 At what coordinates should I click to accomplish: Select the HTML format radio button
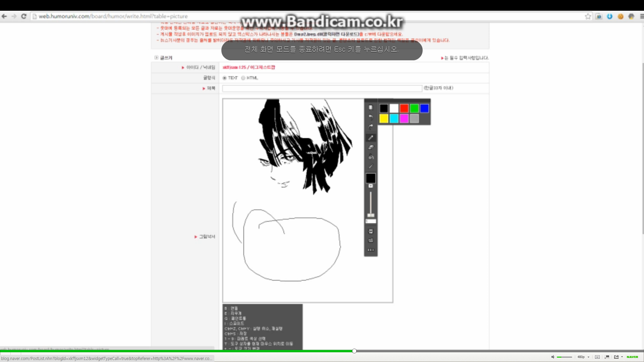(x=243, y=78)
